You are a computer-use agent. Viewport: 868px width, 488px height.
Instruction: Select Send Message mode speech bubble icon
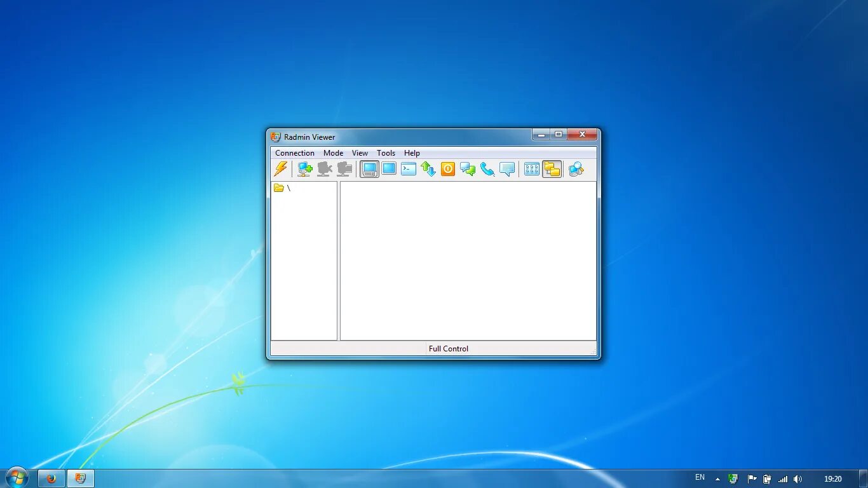[x=507, y=169]
